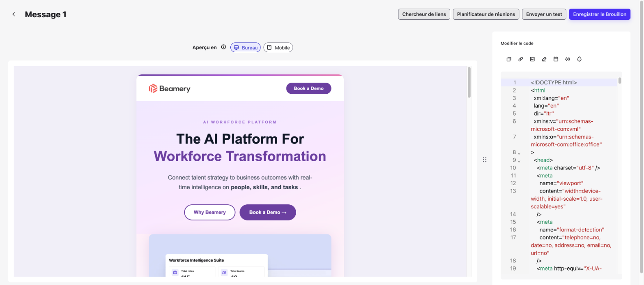Image resolution: width=644 pixels, height=285 pixels.
Task: Collapse the head tag at line 9
Action: pyautogui.click(x=519, y=161)
